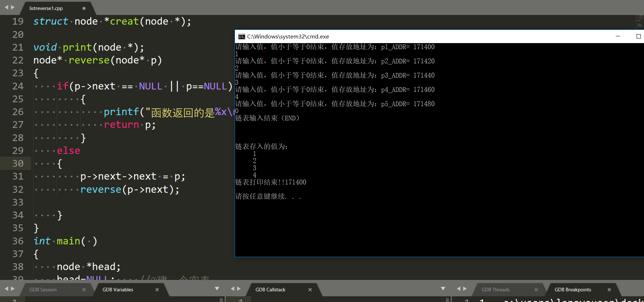Click left arrow in GDB Session pane
Screen dimensions: 644x302
pos(6,288)
